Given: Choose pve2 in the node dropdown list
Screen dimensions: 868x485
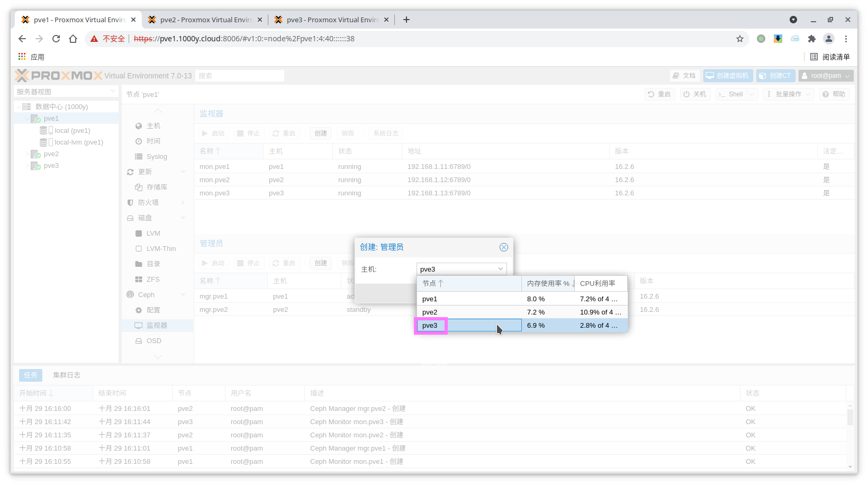Looking at the screenshot, I should (x=430, y=312).
